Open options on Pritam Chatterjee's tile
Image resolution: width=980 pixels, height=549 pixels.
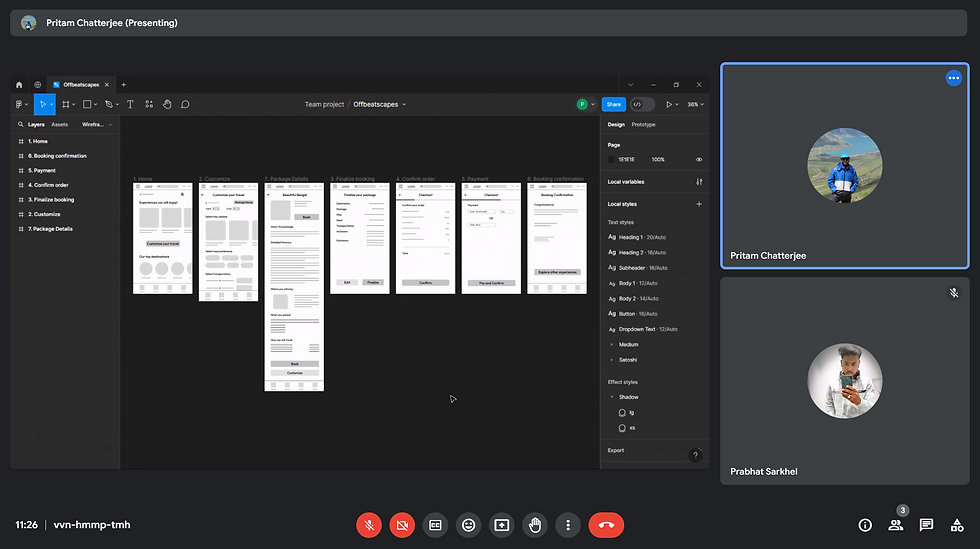point(953,78)
